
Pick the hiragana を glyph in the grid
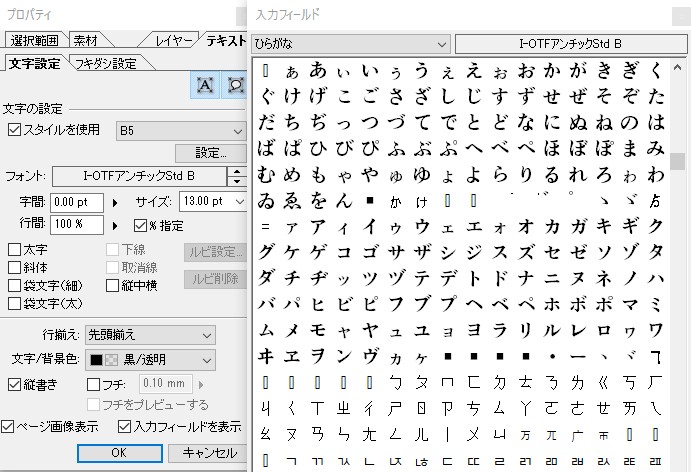318,200
